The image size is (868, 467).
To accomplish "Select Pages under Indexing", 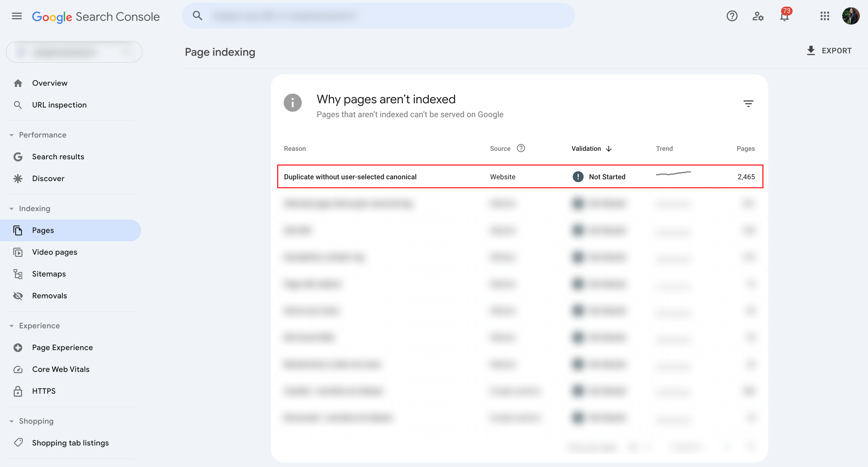I will coord(71,230).
